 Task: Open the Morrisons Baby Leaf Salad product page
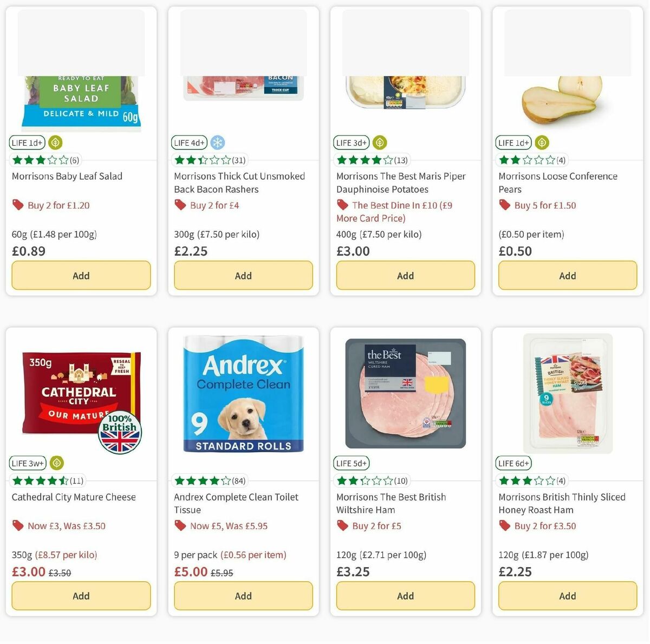(67, 176)
